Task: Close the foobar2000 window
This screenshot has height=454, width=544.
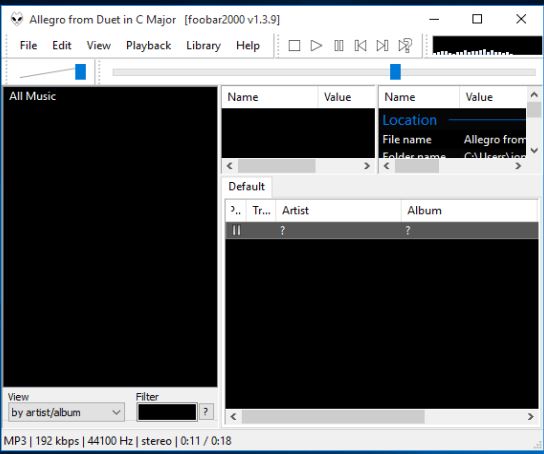Action: pyautogui.click(x=521, y=19)
